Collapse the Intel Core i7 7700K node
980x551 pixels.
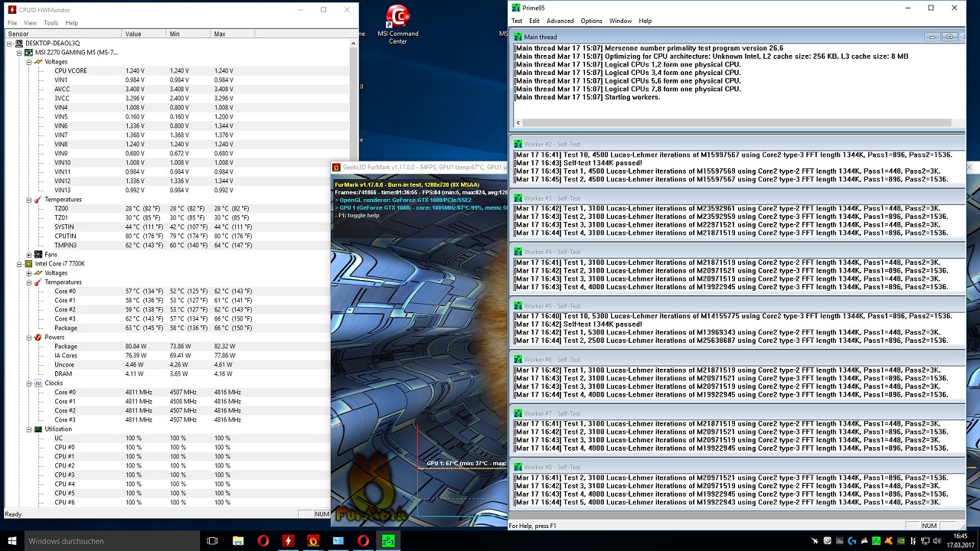coord(19,263)
